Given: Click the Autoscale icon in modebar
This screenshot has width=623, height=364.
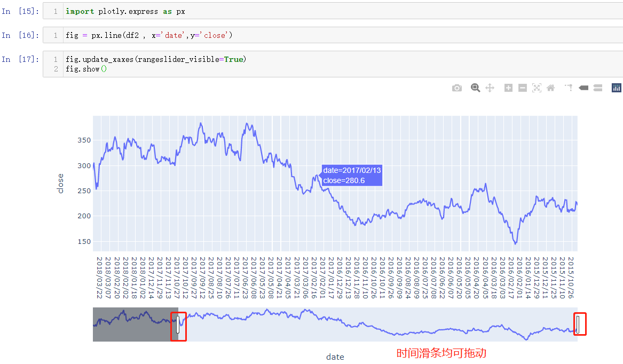Looking at the screenshot, I should click(537, 88).
